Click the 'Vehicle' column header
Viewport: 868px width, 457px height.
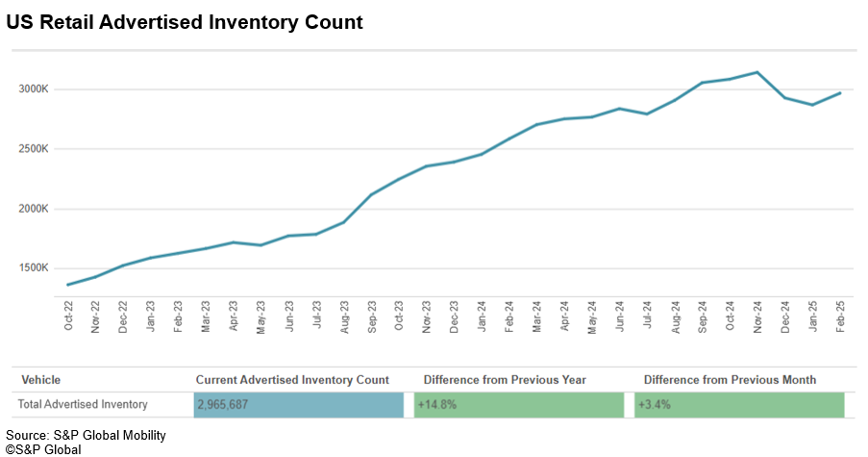click(40, 380)
